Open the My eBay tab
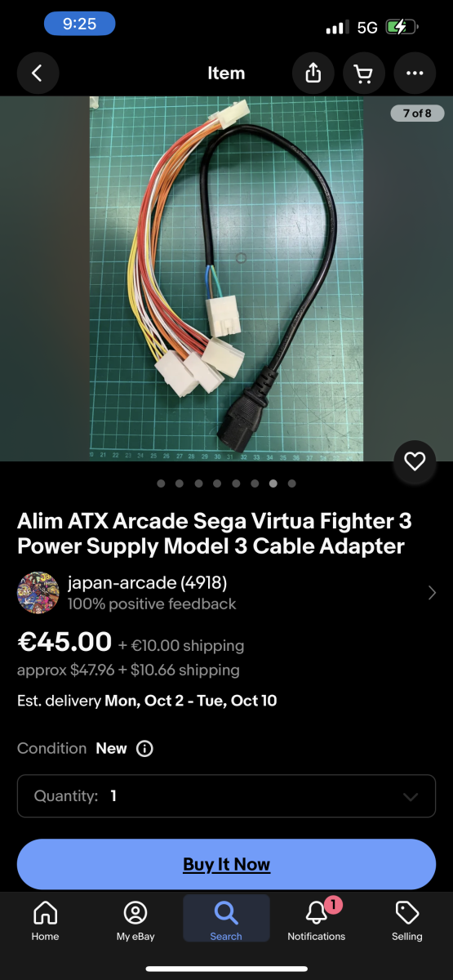The image size is (453, 980). pos(135,920)
